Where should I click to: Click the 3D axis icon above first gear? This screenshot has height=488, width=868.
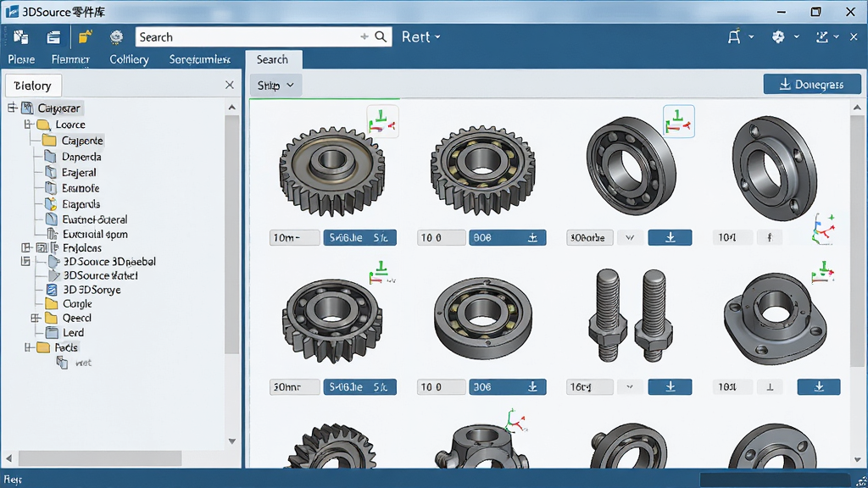pos(382,121)
